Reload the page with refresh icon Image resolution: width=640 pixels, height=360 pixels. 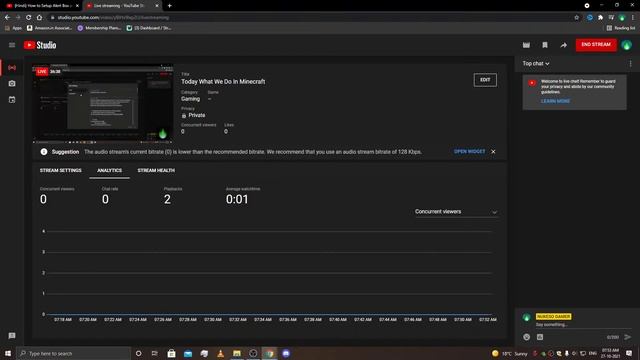tap(29, 18)
